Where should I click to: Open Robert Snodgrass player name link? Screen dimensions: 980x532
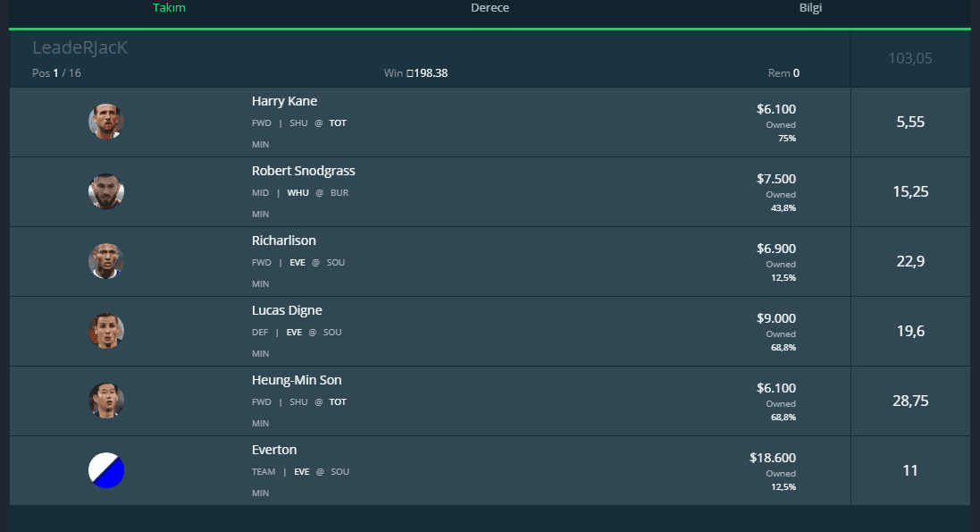tap(303, 171)
